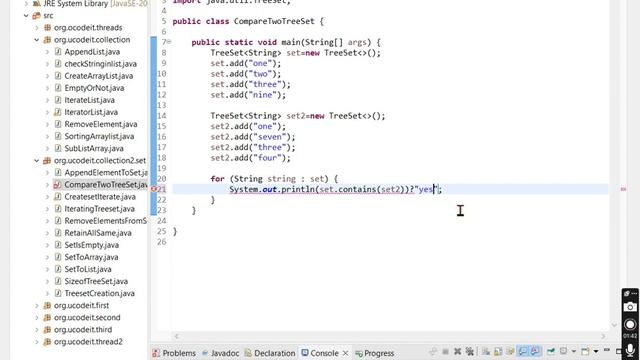Toggle the fold marker at line 7

point(169,42)
